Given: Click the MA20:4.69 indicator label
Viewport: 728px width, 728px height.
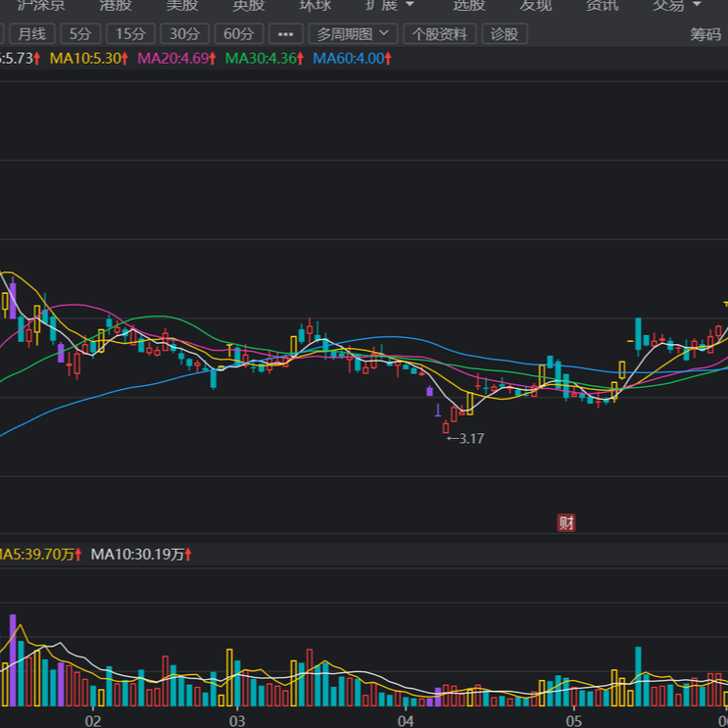Looking at the screenshot, I should click(176, 58).
